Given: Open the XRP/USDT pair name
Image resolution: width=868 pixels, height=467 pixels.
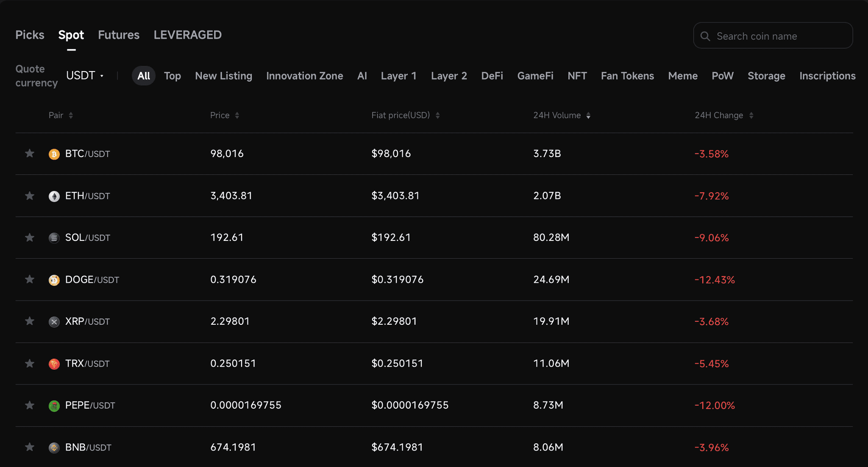Looking at the screenshot, I should (x=87, y=321).
